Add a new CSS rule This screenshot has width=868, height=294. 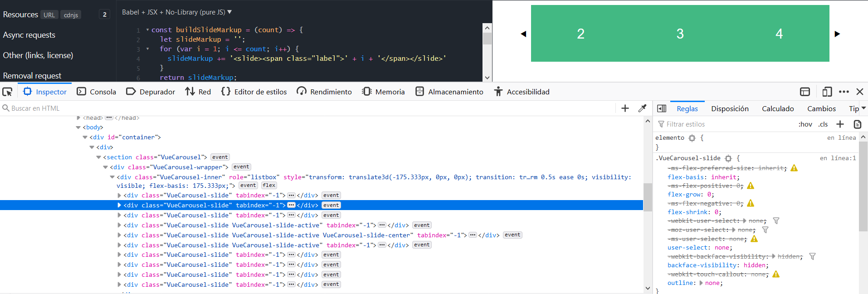tap(840, 124)
